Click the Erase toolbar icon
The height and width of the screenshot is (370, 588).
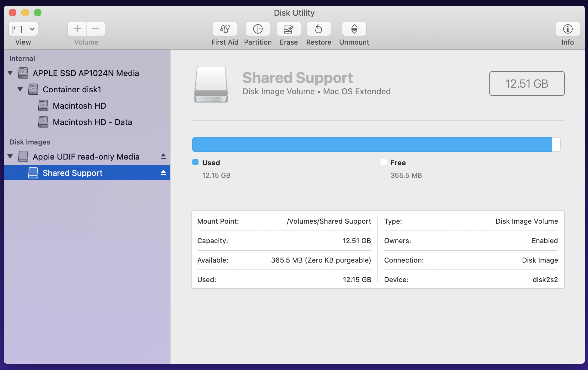289,29
